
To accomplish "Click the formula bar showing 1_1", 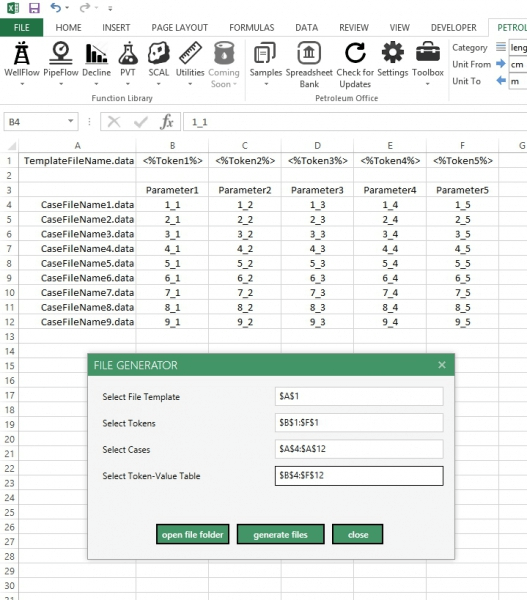I will [x=355, y=122].
